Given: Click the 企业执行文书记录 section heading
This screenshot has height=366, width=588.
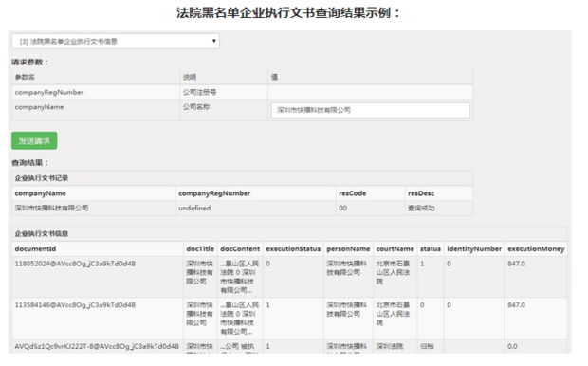Looking at the screenshot, I should (x=41, y=178).
